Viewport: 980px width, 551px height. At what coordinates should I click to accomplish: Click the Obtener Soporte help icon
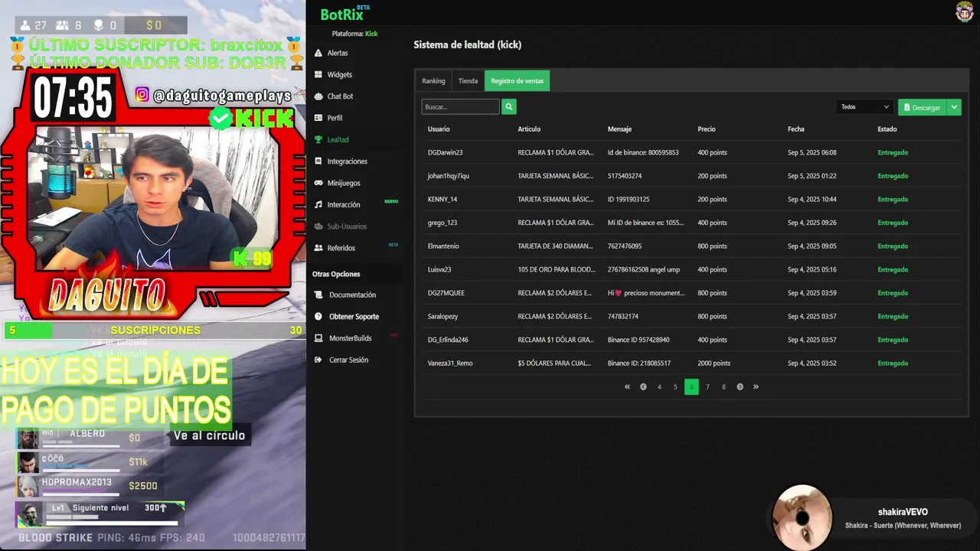coord(318,316)
